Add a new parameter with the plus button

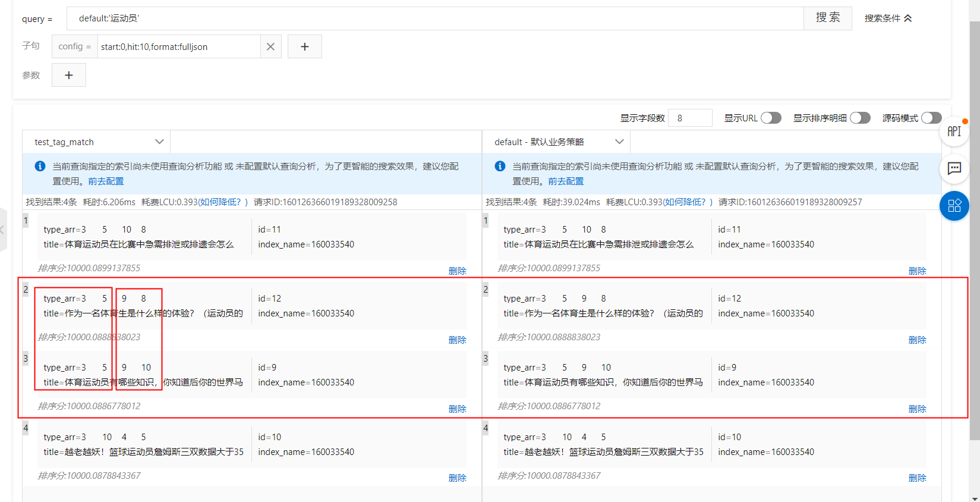tap(69, 75)
